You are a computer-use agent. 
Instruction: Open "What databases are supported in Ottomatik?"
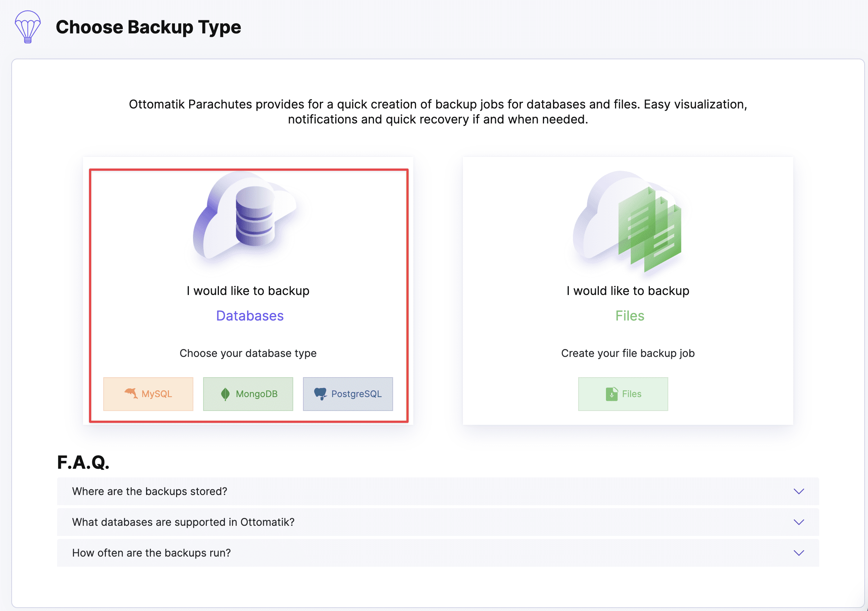coord(183,522)
